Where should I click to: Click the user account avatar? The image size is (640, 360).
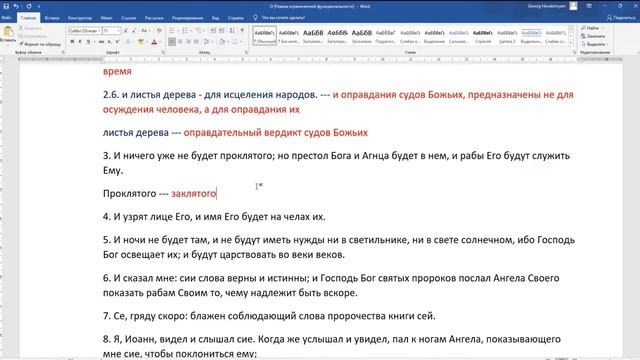[573, 6]
